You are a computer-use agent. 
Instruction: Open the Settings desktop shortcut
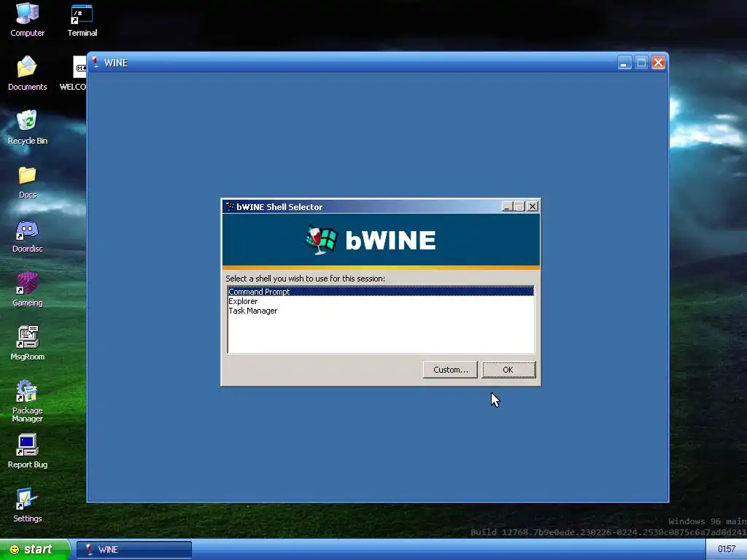tap(27, 505)
